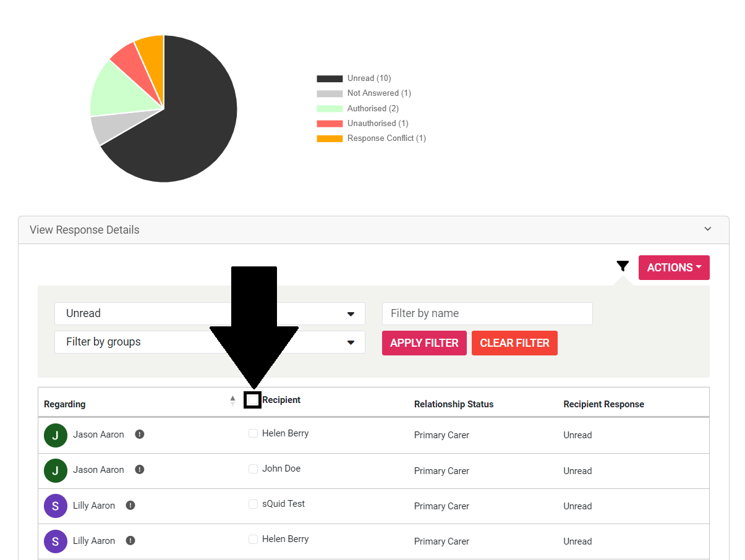Tick the select-all checkbox beside Recipient header

click(252, 400)
